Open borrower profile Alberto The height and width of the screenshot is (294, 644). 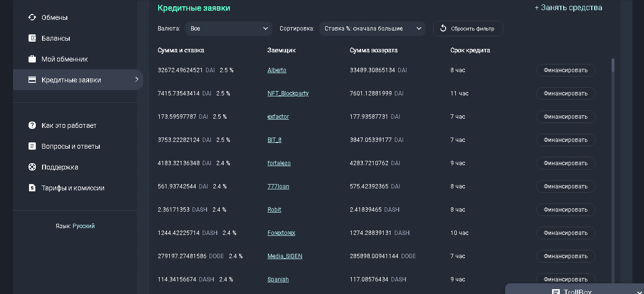click(x=276, y=70)
